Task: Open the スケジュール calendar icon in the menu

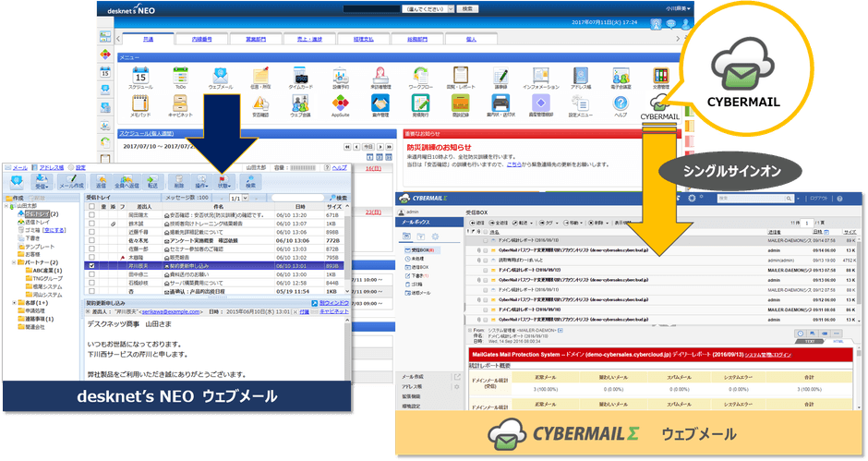Action: click(141, 74)
